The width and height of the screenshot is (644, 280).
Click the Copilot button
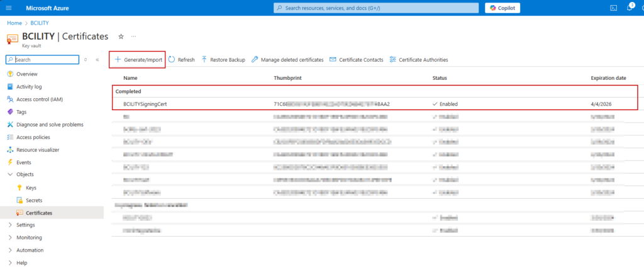tap(502, 8)
